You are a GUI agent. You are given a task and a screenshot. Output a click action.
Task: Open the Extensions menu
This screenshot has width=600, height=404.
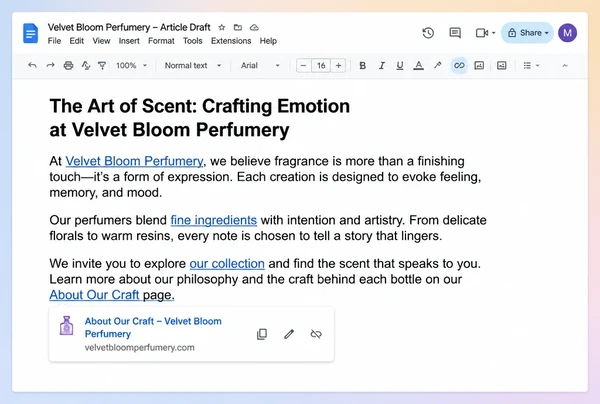pyautogui.click(x=231, y=41)
